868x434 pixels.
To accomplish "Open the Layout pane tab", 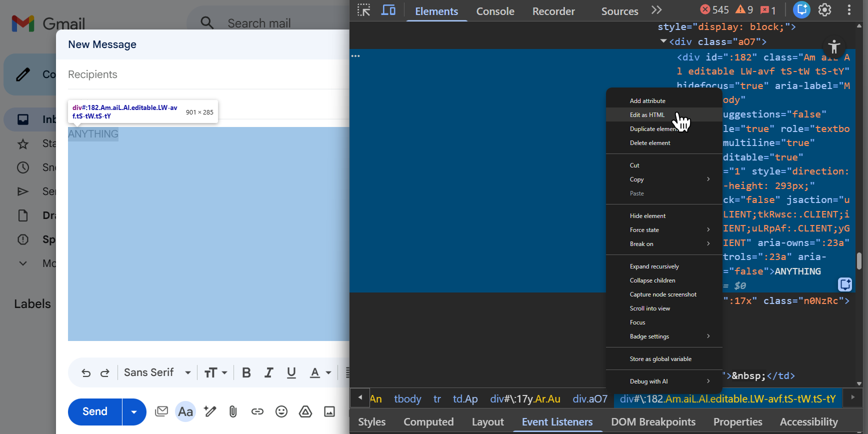I will 488,422.
